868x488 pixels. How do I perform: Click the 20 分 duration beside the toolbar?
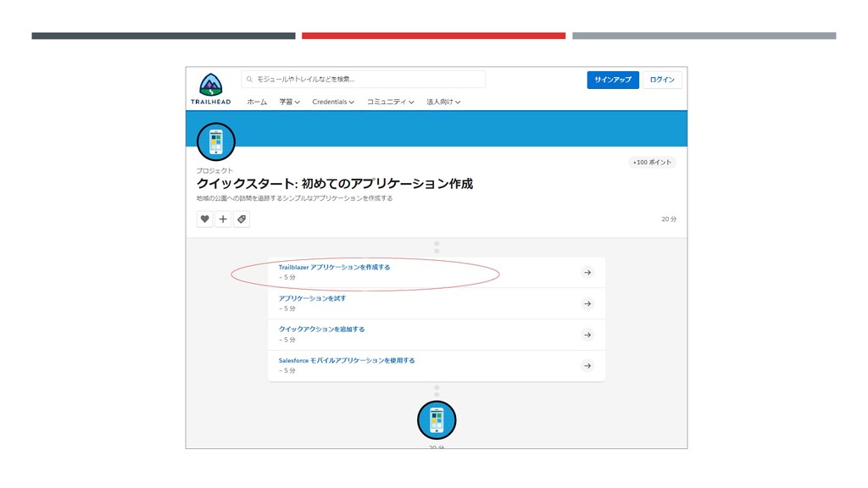pyautogui.click(x=669, y=219)
